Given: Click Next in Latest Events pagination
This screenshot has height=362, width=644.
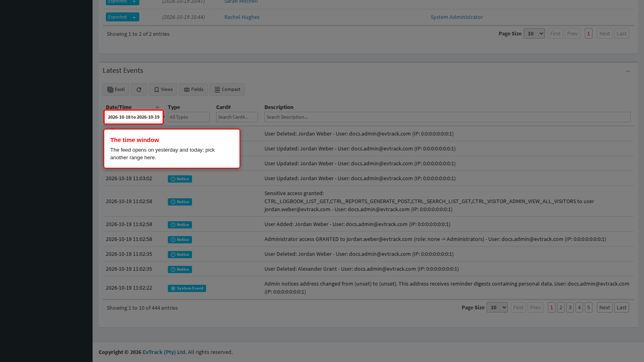Looking at the screenshot, I should coord(605,308).
